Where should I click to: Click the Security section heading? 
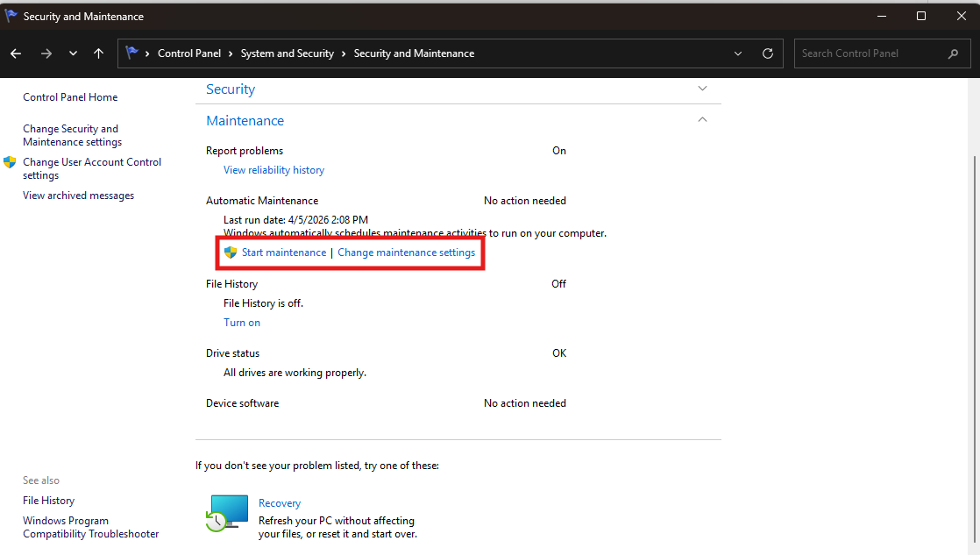point(231,89)
